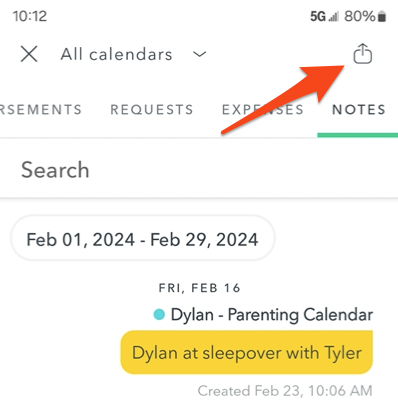Open the Feb 01 - Feb 29 date range
The image size is (398, 406).
[143, 238]
